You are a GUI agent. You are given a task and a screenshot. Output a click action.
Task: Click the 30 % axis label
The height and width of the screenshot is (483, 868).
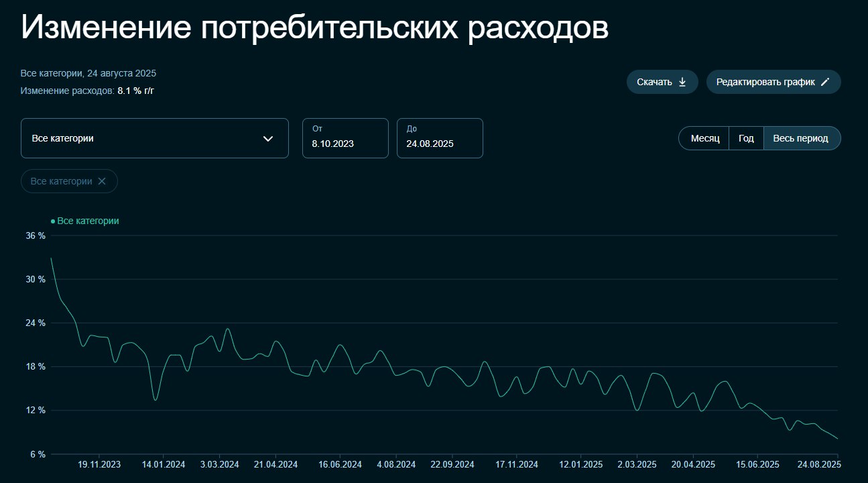(x=36, y=279)
